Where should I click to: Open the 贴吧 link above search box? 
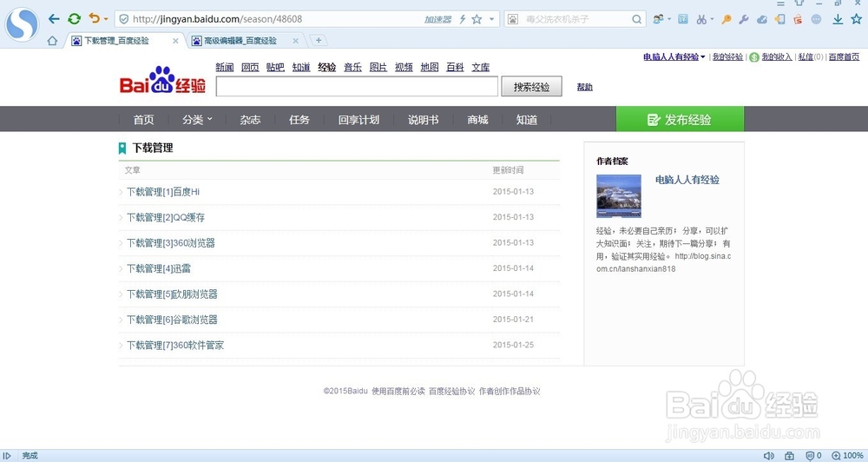click(x=275, y=67)
